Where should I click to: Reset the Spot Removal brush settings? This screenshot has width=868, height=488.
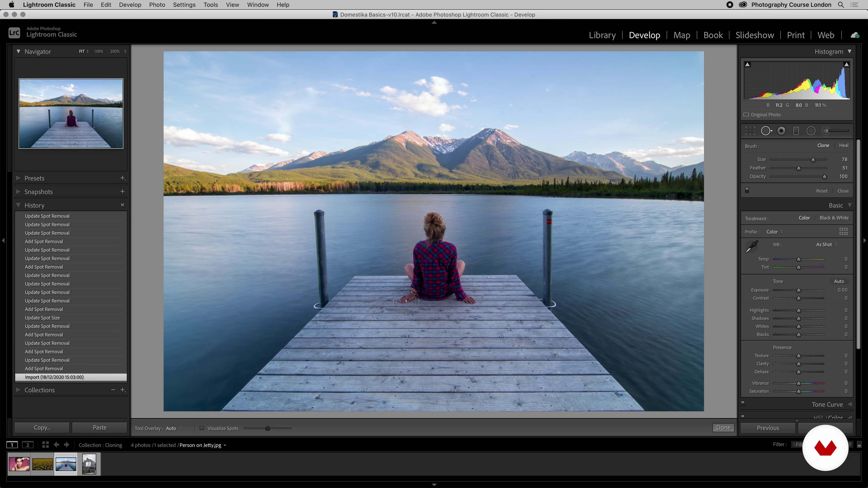tap(821, 191)
